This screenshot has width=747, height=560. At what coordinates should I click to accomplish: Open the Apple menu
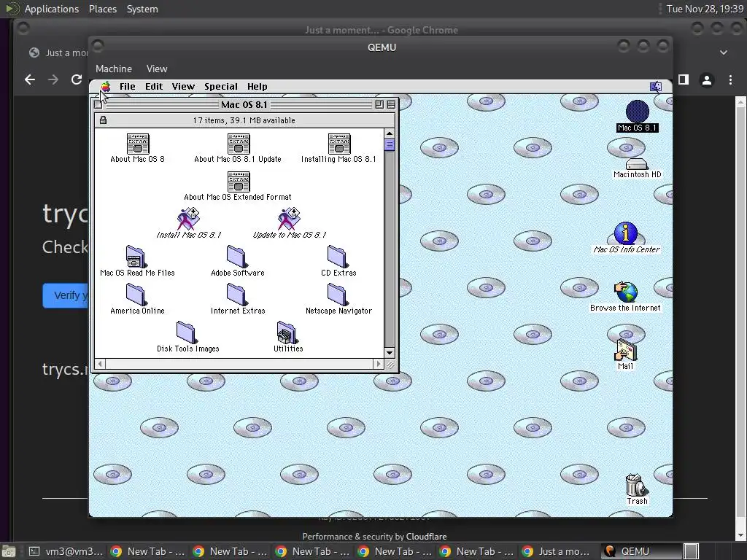click(x=105, y=87)
